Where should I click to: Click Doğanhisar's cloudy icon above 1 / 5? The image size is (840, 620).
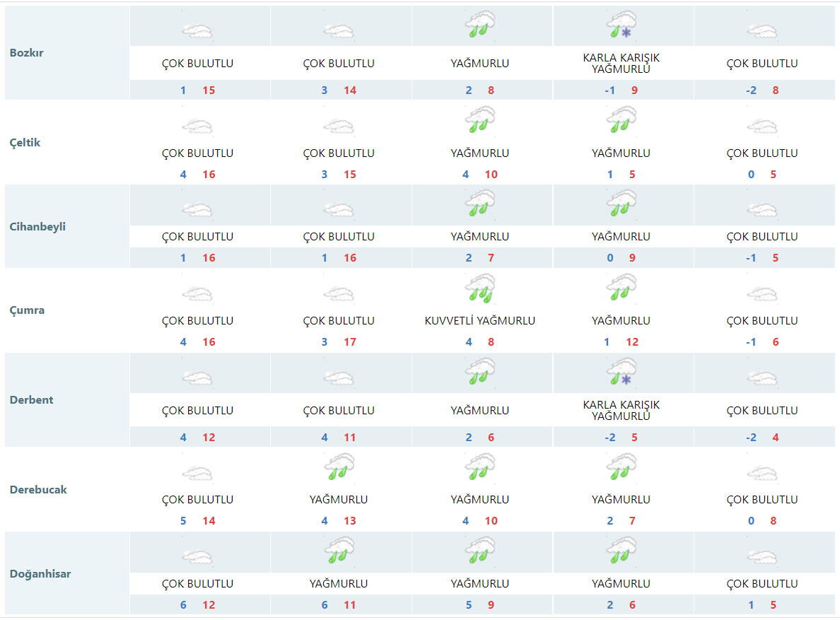point(762,557)
